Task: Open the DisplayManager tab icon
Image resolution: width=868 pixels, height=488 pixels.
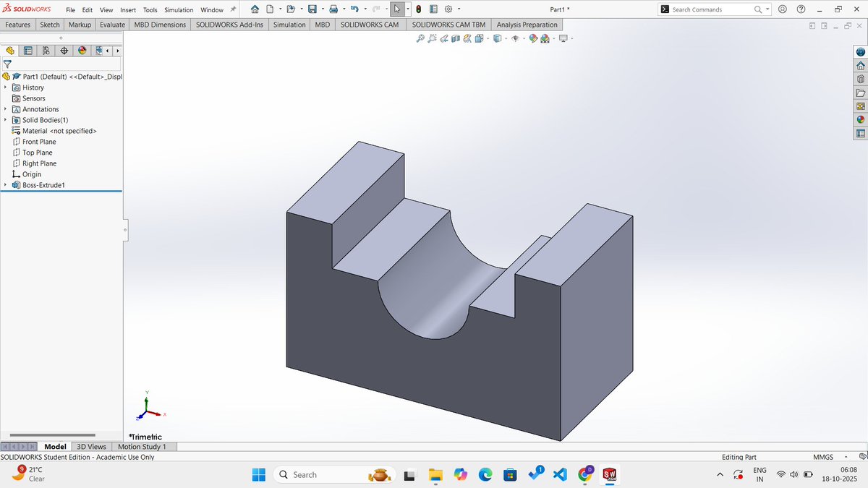Action: point(82,51)
